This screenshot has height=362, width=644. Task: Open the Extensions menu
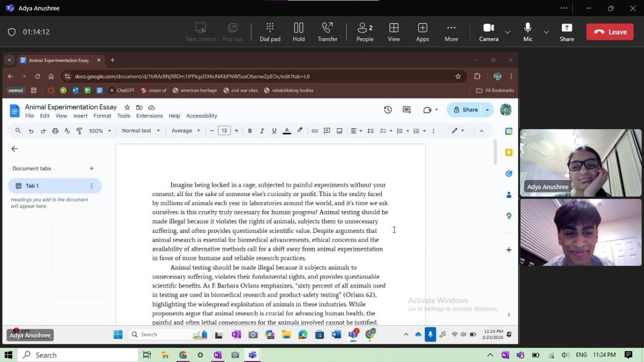pyautogui.click(x=149, y=116)
